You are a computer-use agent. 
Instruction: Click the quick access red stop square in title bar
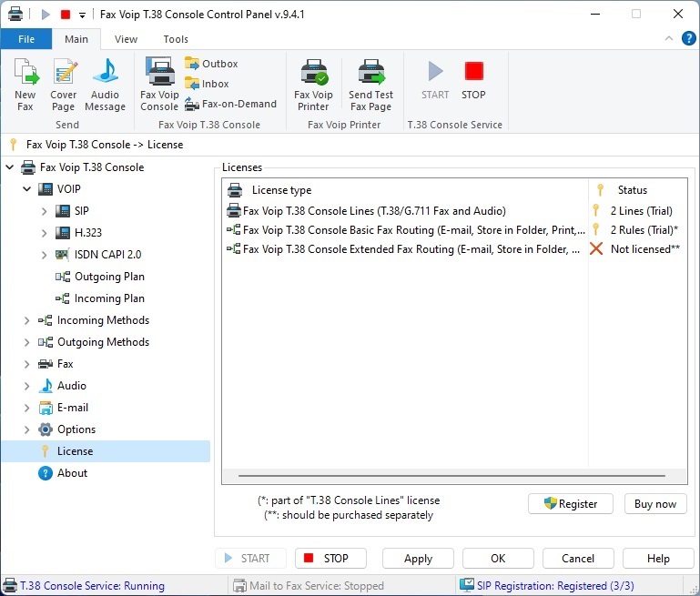[66, 15]
